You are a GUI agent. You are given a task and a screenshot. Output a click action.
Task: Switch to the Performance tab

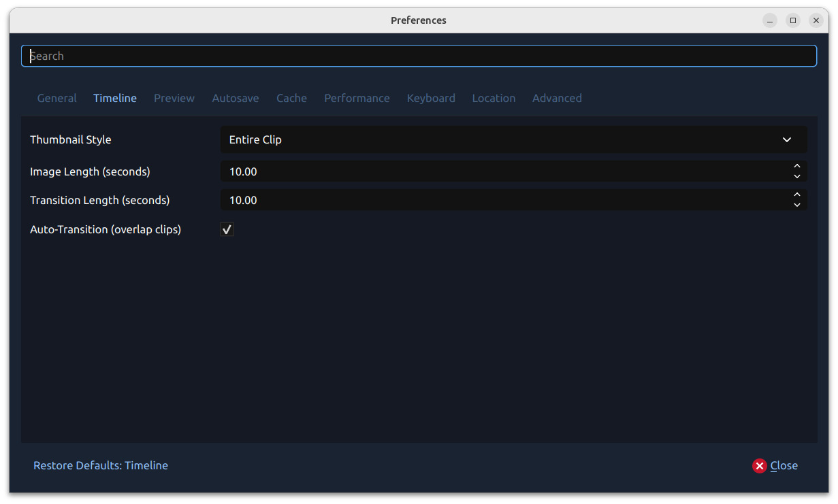tap(357, 98)
